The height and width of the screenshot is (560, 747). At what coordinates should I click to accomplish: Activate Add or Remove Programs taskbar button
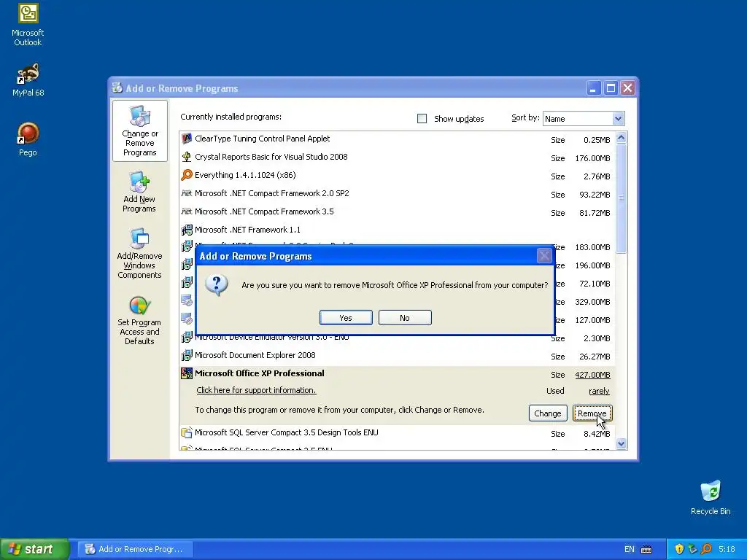135,549
